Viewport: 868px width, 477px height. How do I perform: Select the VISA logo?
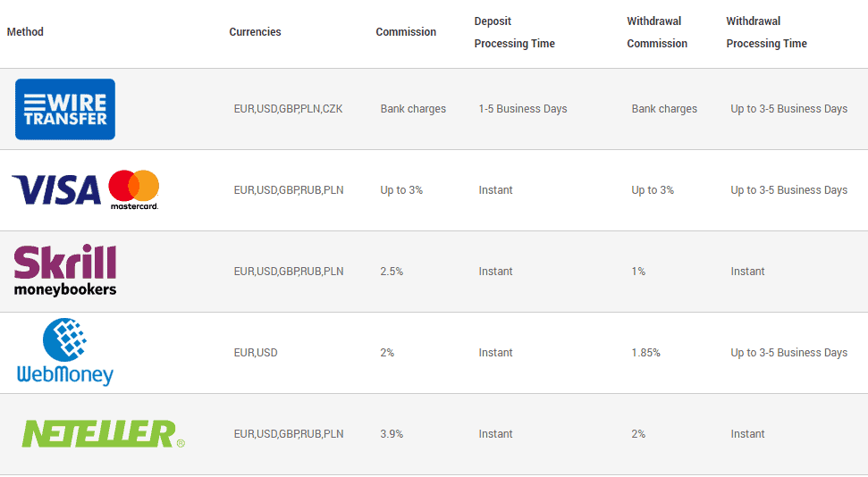click(x=56, y=189)
